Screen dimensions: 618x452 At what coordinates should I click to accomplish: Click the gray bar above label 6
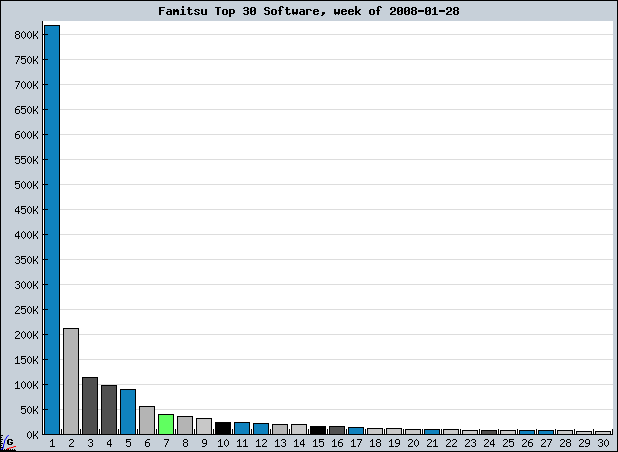coord(147,420)
